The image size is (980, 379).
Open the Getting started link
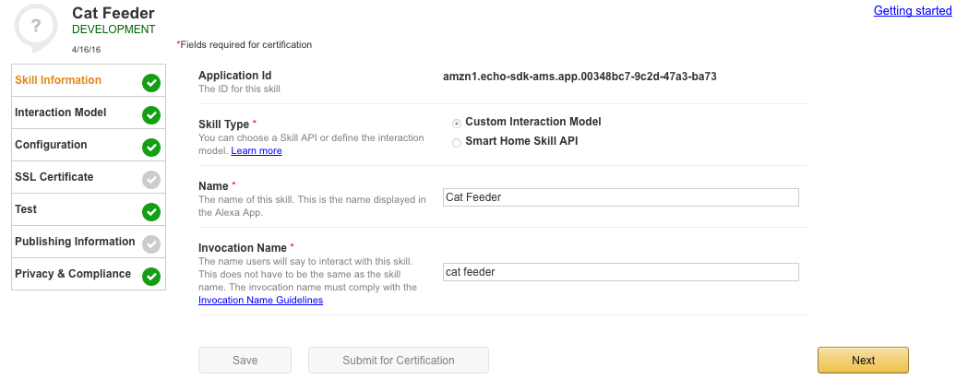pos(912,11)
